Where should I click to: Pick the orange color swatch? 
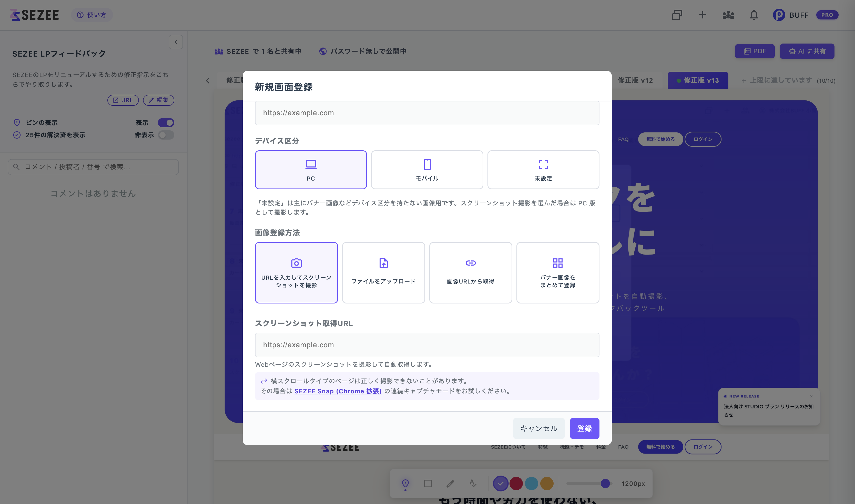click(x=547, y=483)
